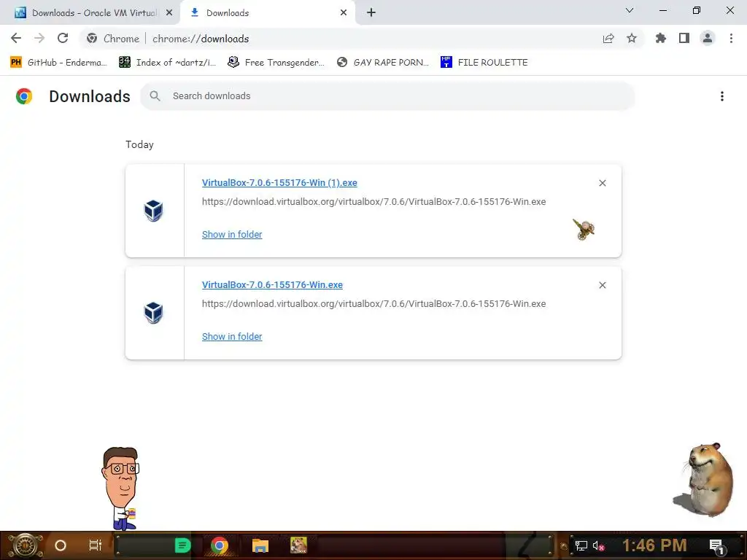Open Chrome's main three-dot menu
The height and width of the screenshot is (560, 747).
coord(731,38)
